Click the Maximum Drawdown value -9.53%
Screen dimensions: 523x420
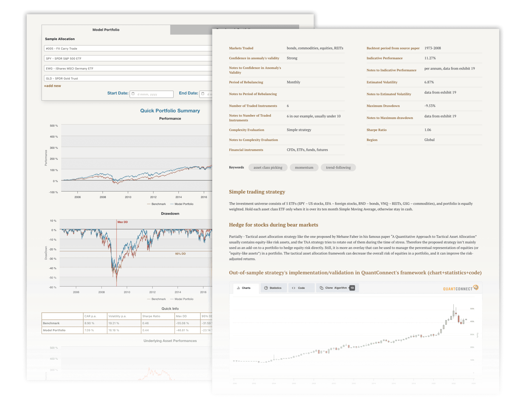430,106
